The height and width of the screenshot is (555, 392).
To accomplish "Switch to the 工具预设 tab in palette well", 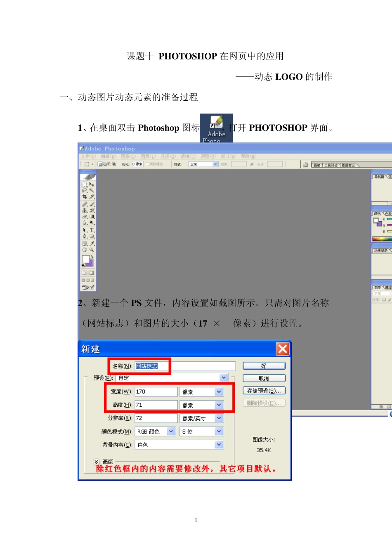I will 331,165.
